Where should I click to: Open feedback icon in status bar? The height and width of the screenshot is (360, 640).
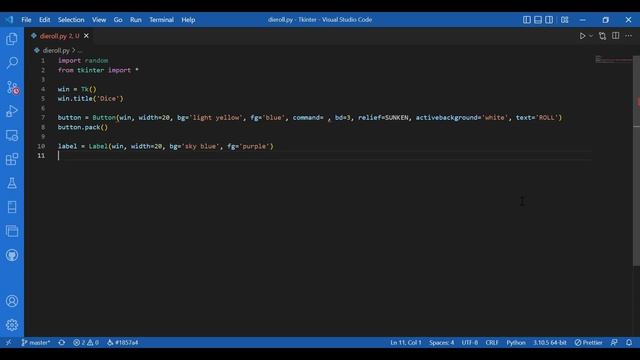[614, 342]
